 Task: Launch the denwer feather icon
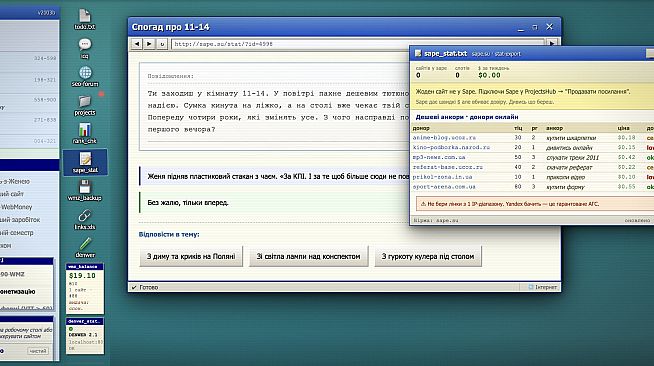click(85, 248)
